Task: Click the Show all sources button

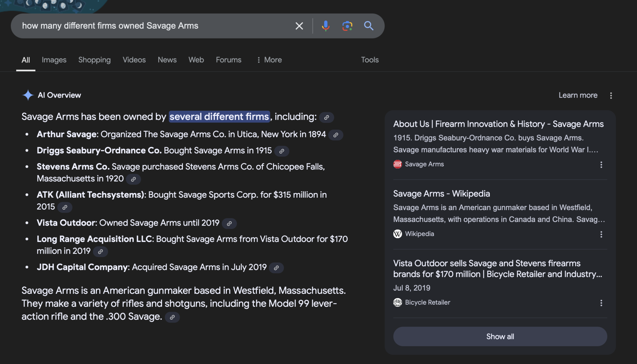Action: tap(500, 336)
